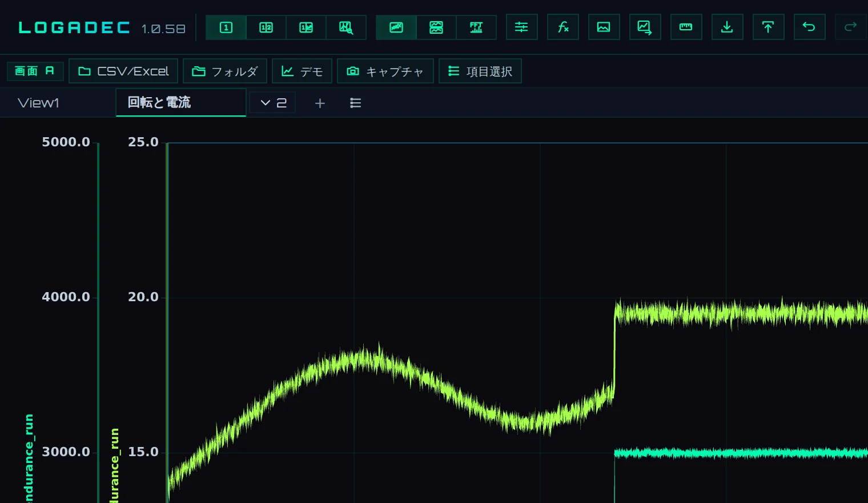Image resolution: width=868 pixels, height=503 pixels.
Task: Select the single-pane layout icon
Action: 226,27
